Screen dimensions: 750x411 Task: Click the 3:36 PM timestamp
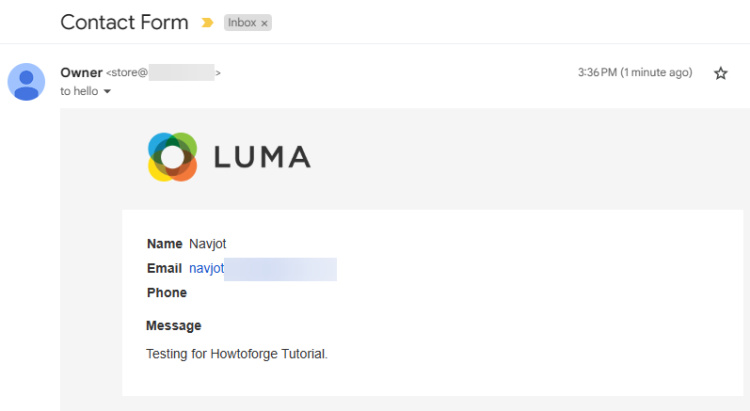point(634,73)
